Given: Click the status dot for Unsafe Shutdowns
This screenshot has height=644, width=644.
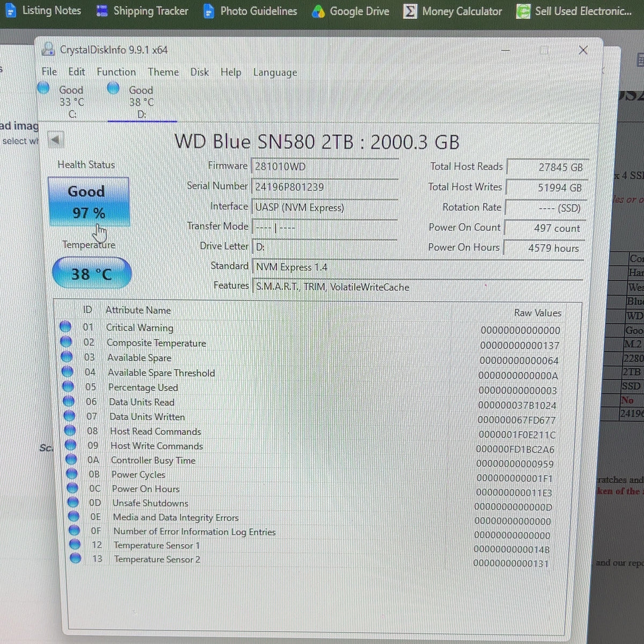Looking at the screenshot, I should coord(74,502).
